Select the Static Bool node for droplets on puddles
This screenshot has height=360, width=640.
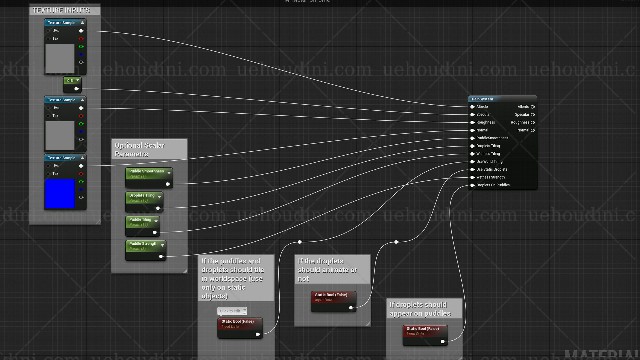click(x=425, y=335)
